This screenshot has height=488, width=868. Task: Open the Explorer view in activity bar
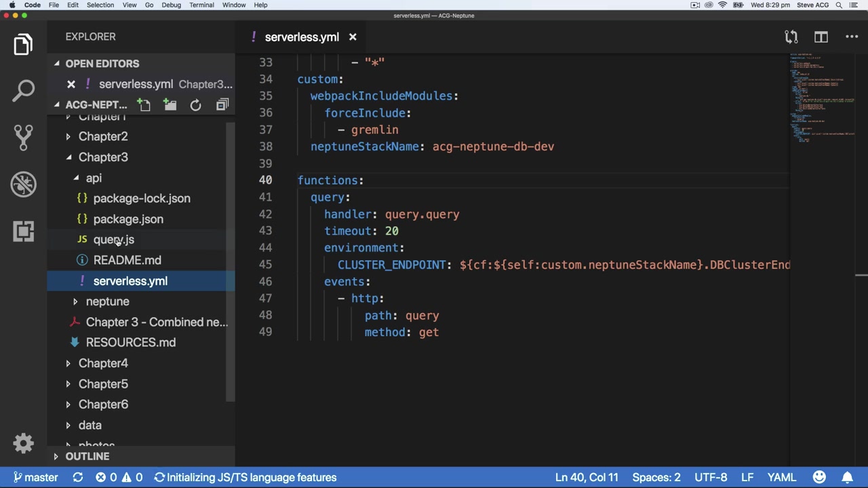click(23, 45)
